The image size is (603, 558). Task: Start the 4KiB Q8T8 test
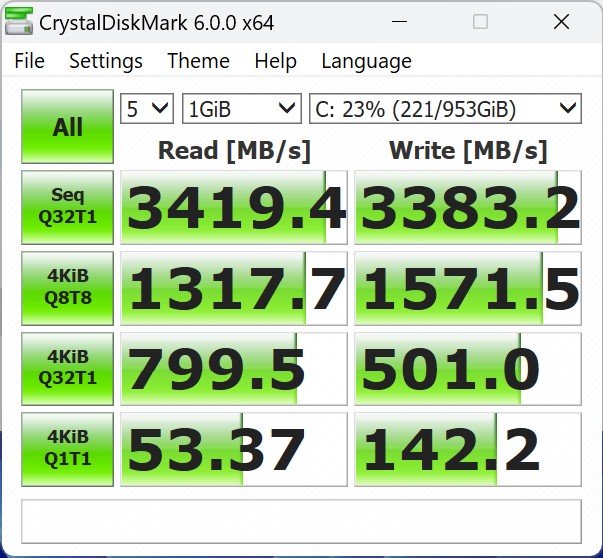67,288
